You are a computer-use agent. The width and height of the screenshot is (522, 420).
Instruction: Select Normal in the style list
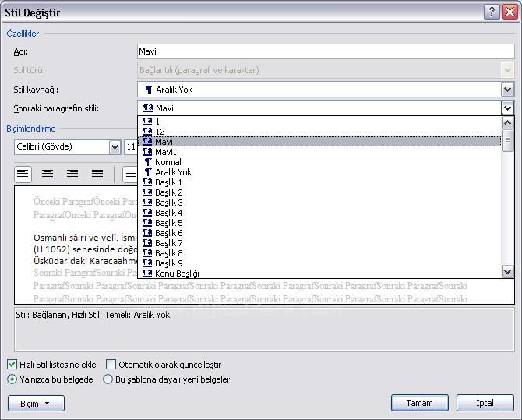[319, 162]
